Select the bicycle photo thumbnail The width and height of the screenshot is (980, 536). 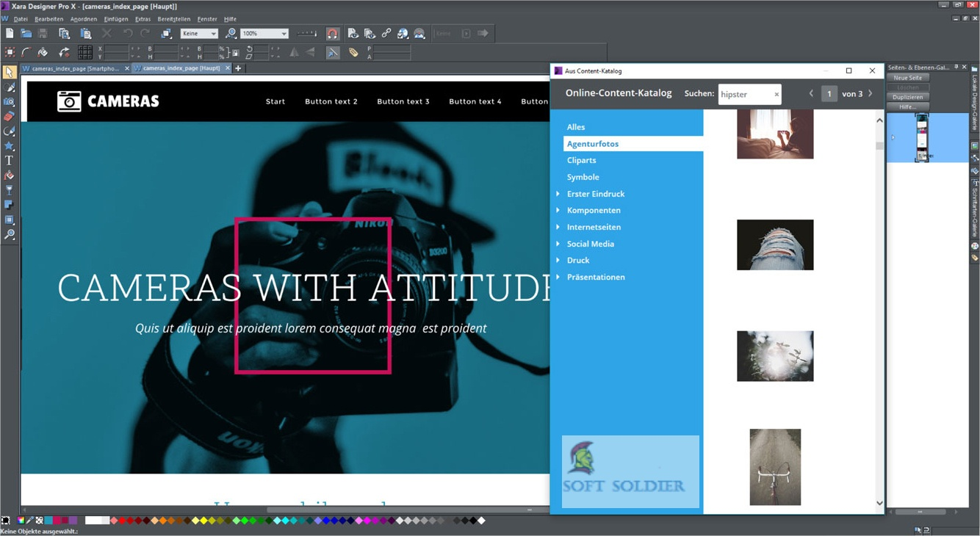pos(775,467)
